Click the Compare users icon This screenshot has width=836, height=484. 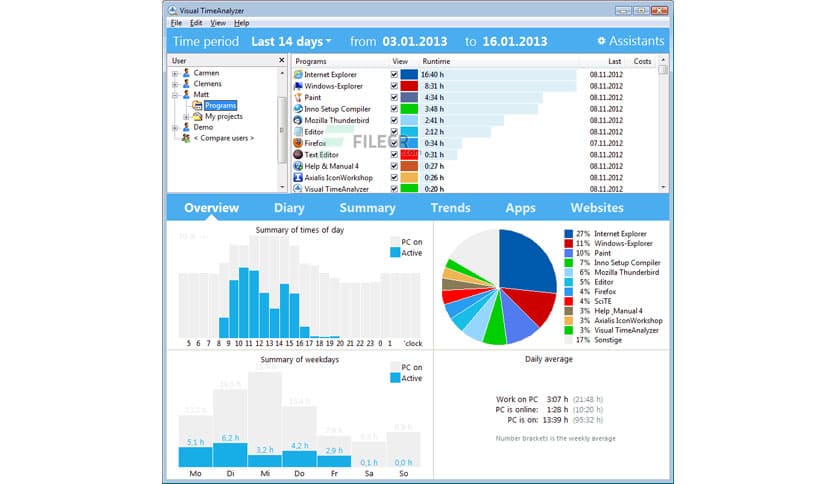click(186, 138)
